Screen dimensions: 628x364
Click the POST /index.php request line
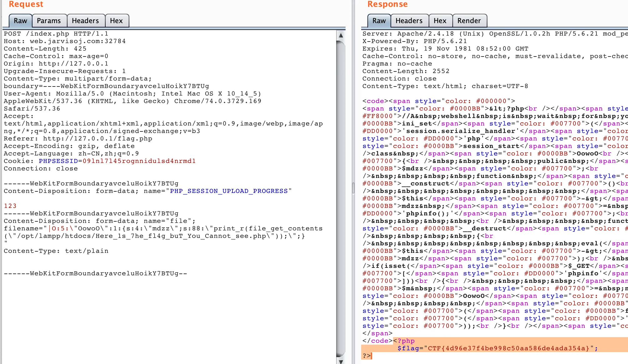pos(56,34)
